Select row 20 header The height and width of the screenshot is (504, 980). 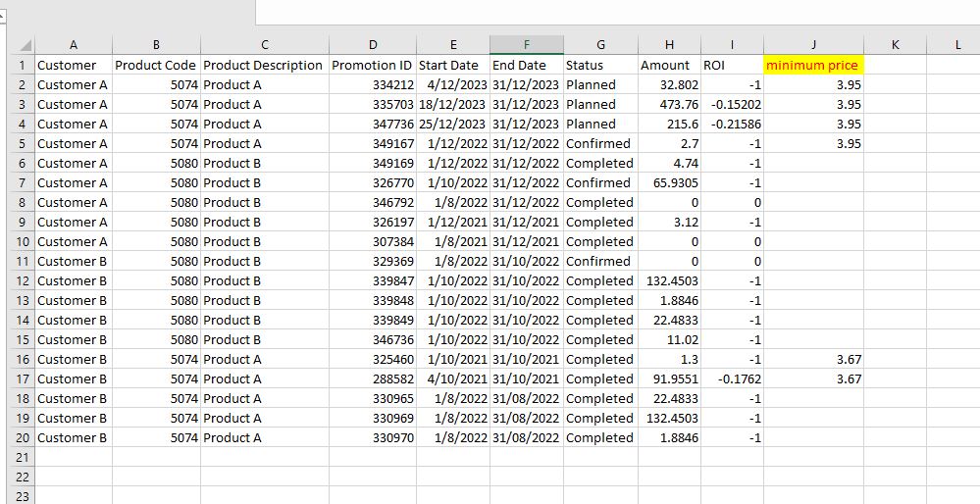[22, 437]
